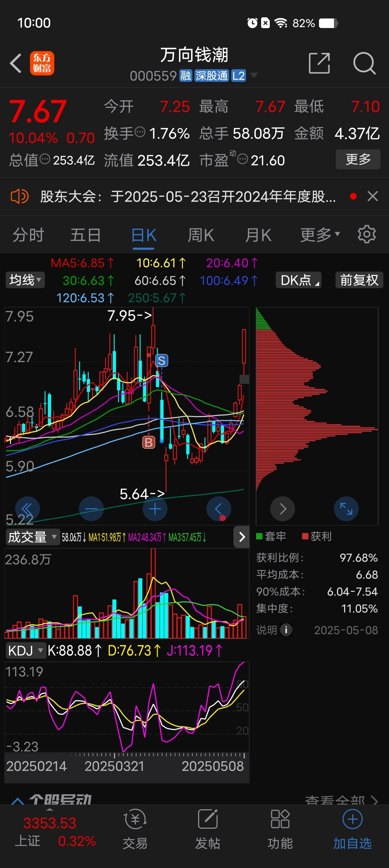Image resolution: width=389 pixels, height=868 pixels.
Task: Change the 前复权 adjustment mode
Action: point(359,280)
